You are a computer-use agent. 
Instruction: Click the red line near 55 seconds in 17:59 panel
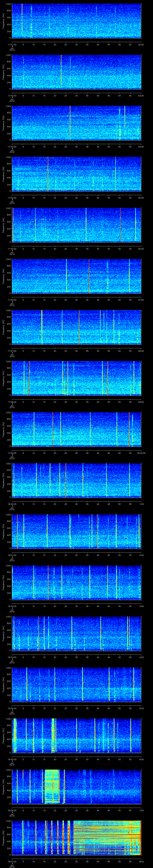[x=129, y=429]
